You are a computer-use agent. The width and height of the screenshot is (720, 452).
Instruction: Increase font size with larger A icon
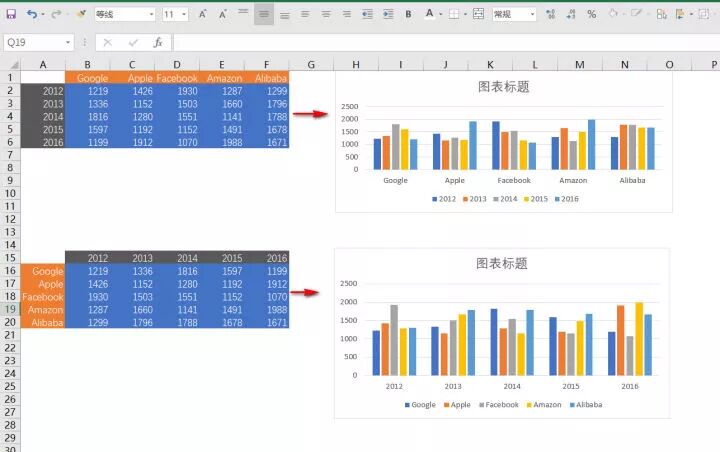(202, 14)
